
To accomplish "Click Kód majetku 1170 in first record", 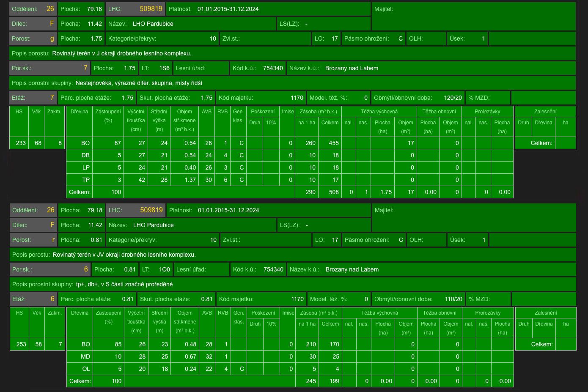I will (297, 98).
